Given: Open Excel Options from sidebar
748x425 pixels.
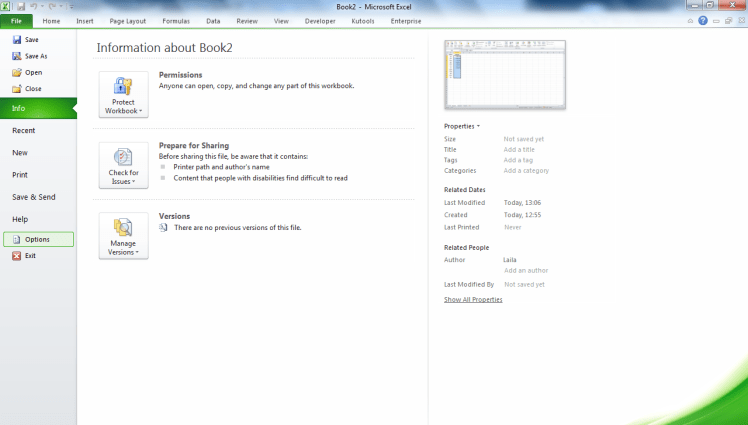Looking at the screenshot, I should (38, 240).
